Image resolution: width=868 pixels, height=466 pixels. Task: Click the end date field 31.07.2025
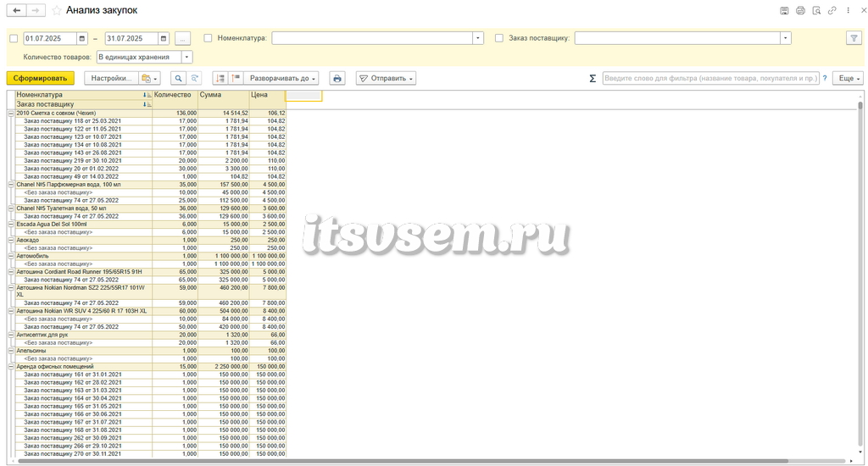pyautogui.click(x=131, y=38)
